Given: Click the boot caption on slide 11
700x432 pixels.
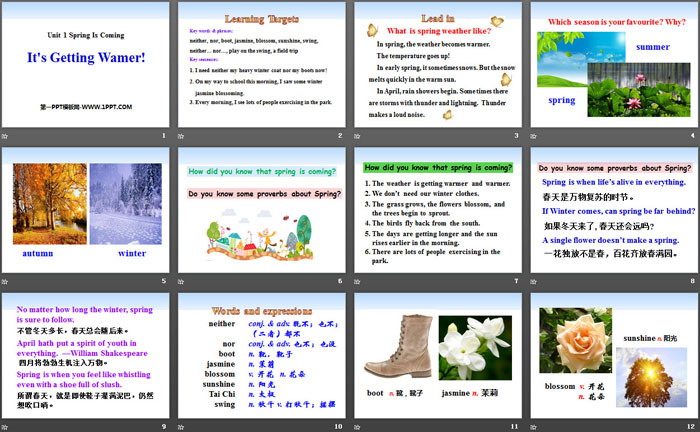Looking at the screenshot, I should click(x=395, y=393).
